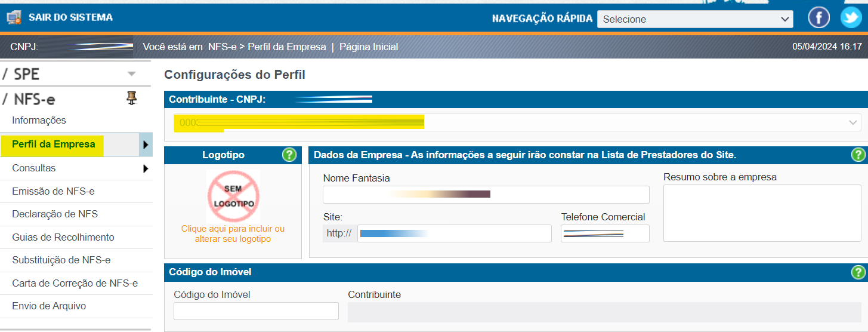868x332 pixels.
Task: Click the disabled Contribuinte field
Action: pos(604,312)
